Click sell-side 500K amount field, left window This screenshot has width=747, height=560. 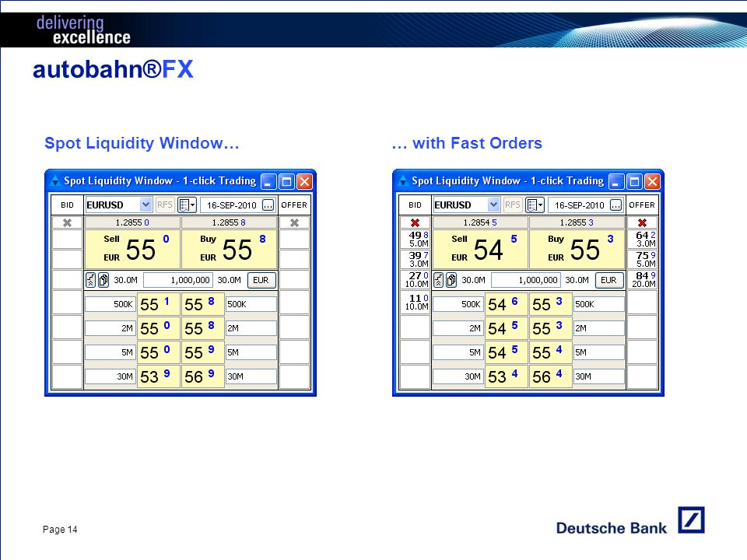110,304
